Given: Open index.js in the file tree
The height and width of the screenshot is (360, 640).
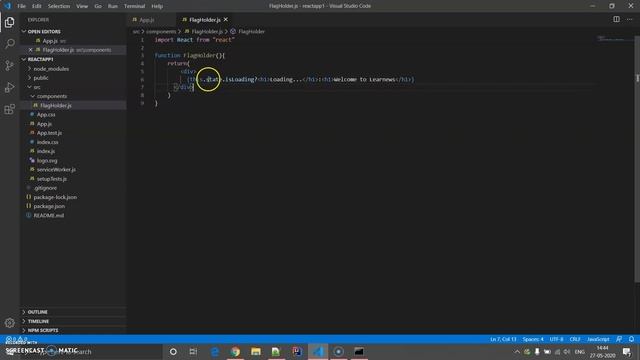Looking at the screenshot, I should [x=73, y=151].
